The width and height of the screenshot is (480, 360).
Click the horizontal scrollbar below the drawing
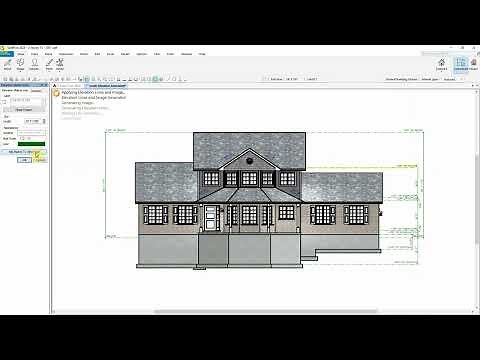click(x=266, y=312)
